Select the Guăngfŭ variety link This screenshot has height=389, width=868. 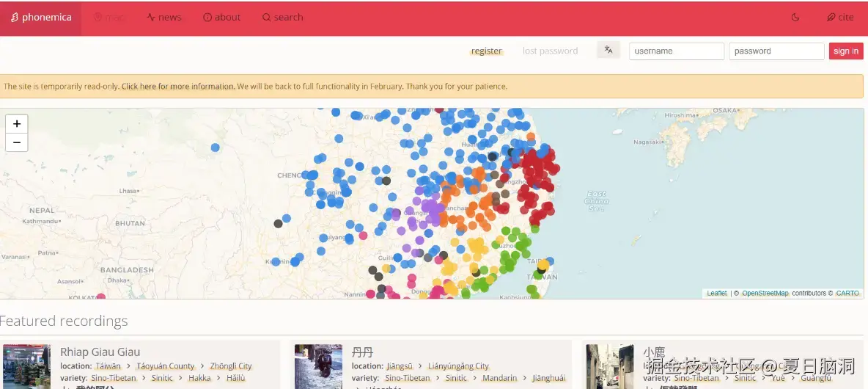(x=816, y=379)
